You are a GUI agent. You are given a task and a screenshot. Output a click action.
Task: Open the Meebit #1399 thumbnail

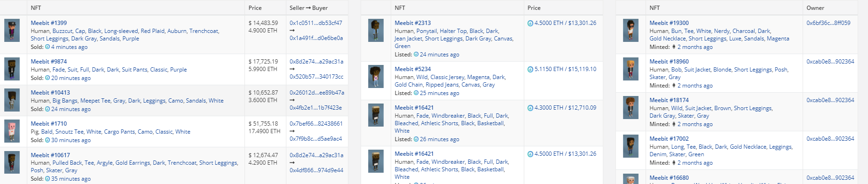pyautogui.click(x=12, y=31)
